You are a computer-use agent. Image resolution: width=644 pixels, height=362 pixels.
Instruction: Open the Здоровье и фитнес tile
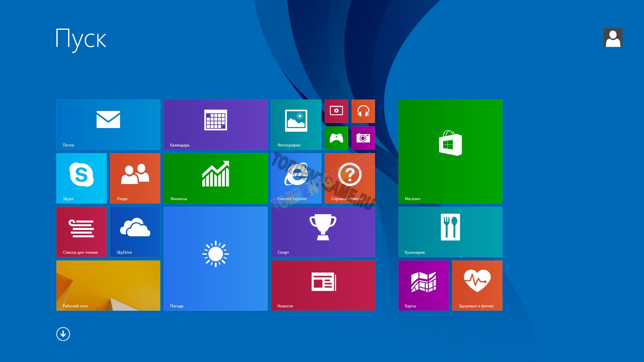[x=477, y=285]
